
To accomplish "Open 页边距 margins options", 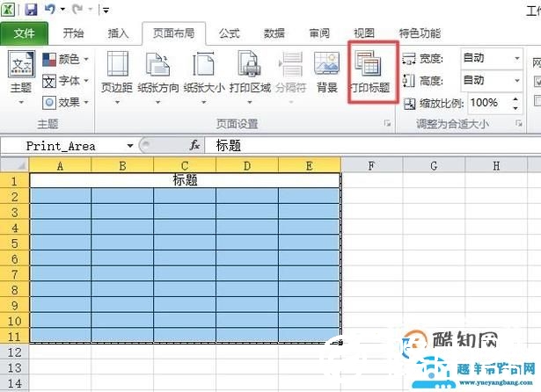I will 117,77.
